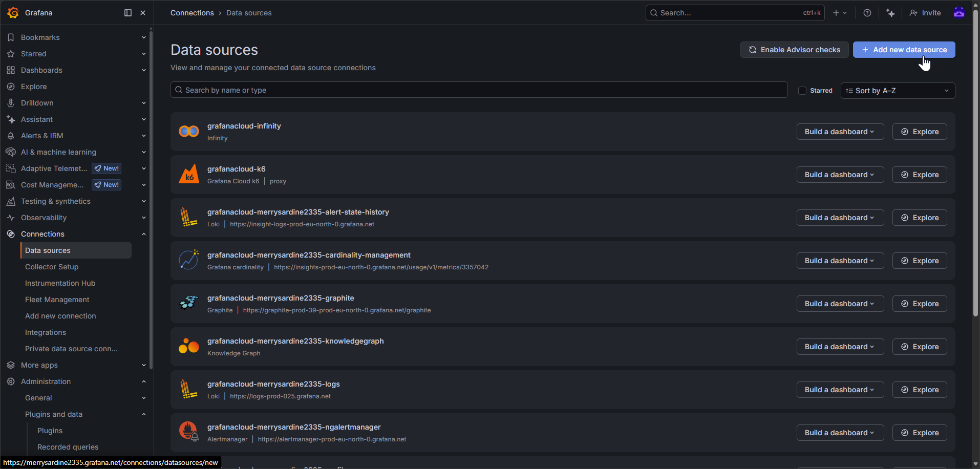
Task: Open Plugins under Plugins and data
Action: [x=50, y=431]
